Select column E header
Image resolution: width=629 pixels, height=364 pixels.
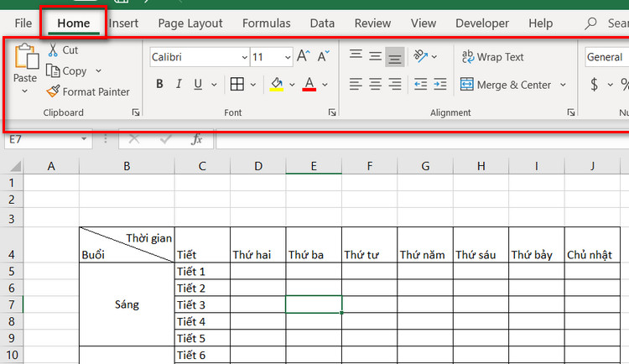314,166
